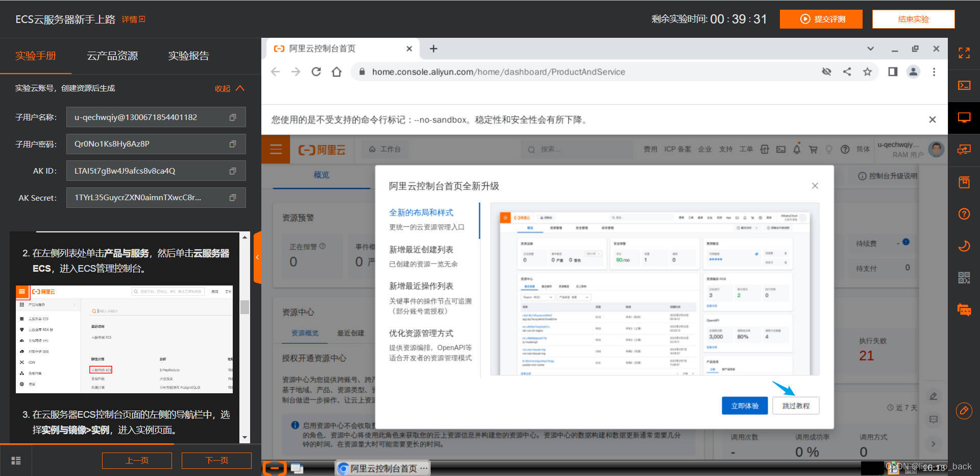Screen dimensions: 980x476
Task: Open a new browser tab
Action: [x=433, y=49]
